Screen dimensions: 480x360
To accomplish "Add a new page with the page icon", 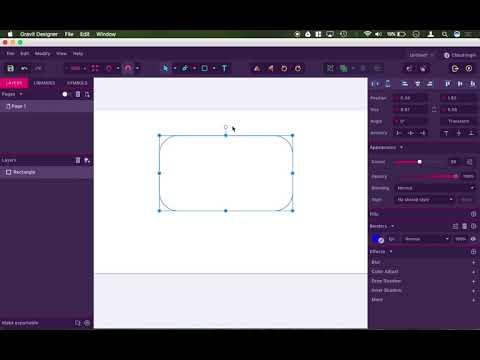I will pos(87,94).
